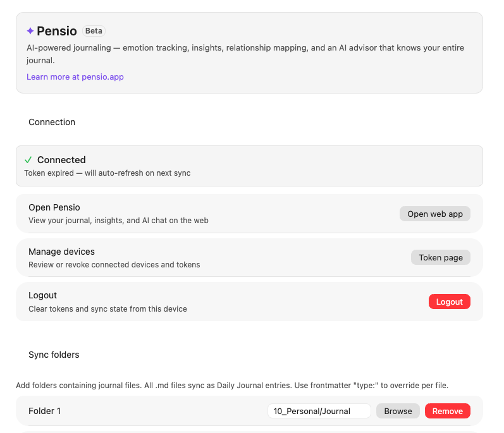Click 'View your journal, insights' description
Screen dimensions: 504x433
118,221
